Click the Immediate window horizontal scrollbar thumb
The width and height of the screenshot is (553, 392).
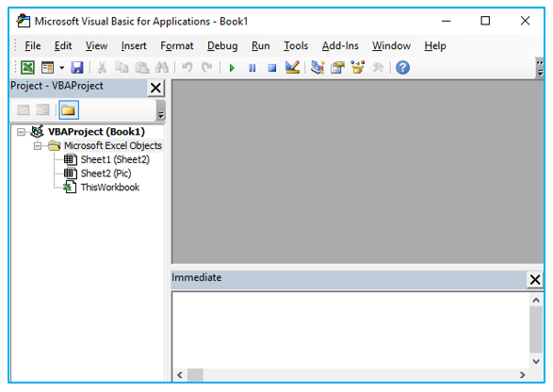tap(195, 375)
